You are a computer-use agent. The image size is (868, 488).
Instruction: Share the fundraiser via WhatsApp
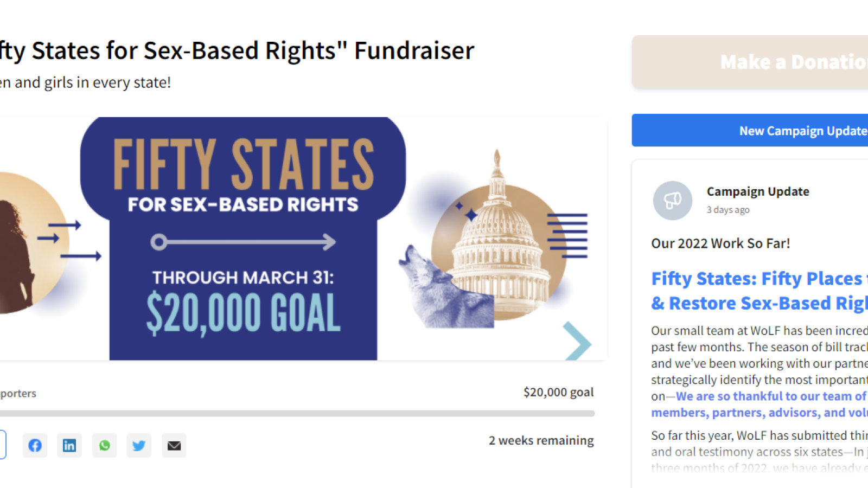click(104, 445)
